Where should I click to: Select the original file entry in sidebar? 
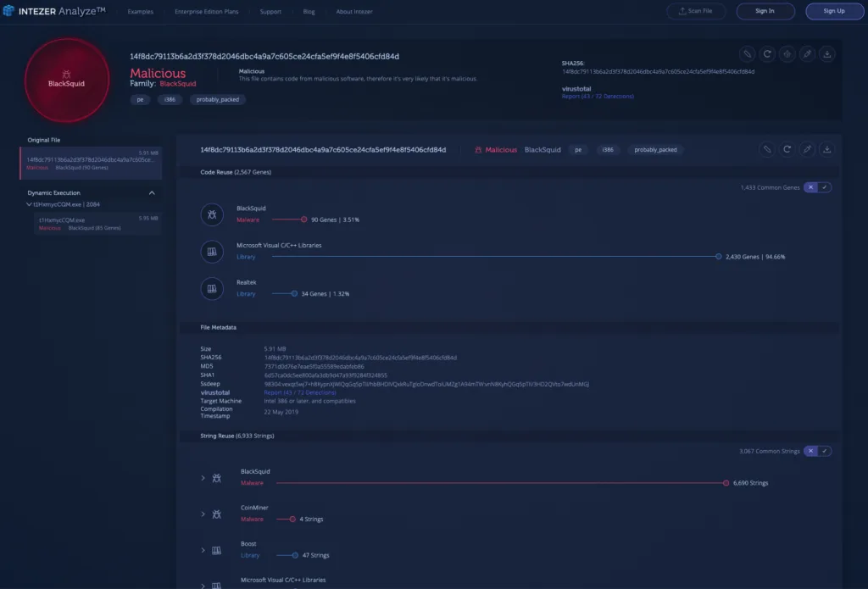(91, 163)
